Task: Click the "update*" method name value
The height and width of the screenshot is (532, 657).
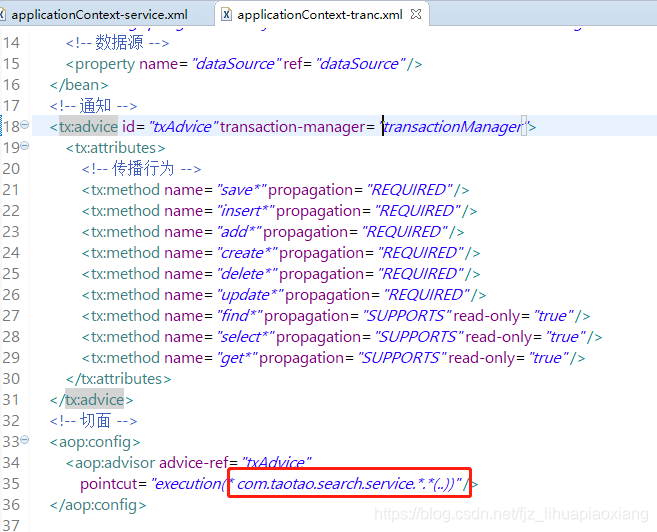Action: 250,295
